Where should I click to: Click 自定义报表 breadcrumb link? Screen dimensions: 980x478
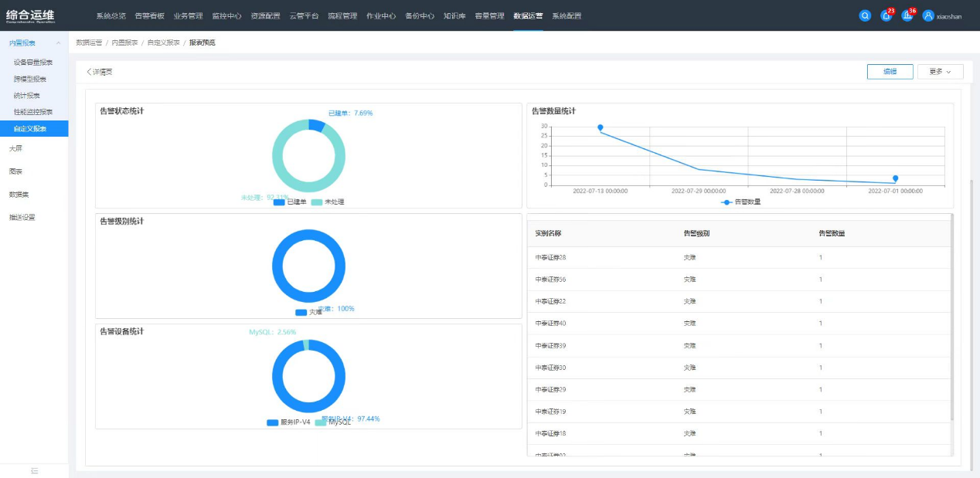[163, 43]
